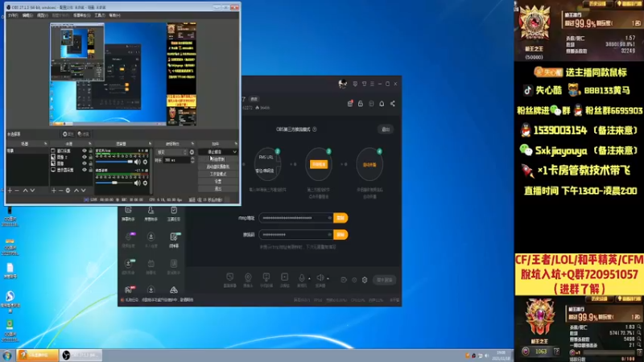Remove selected source with minus icon

click(x=60, y=191)
